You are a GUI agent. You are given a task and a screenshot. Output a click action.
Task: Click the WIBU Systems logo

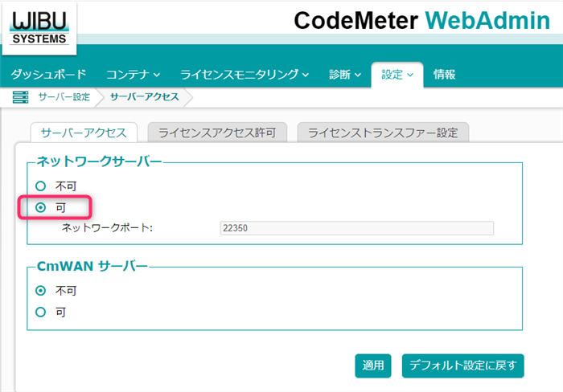39,28
